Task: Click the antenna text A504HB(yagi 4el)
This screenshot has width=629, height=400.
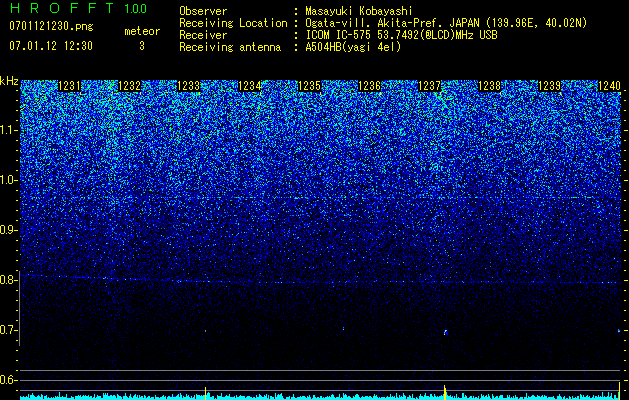Action: click(x=353, y=47)
